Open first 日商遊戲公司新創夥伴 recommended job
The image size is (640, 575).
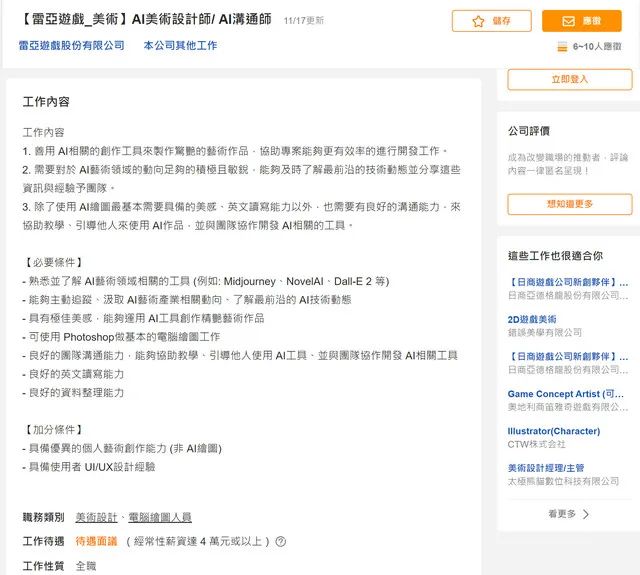568,282
